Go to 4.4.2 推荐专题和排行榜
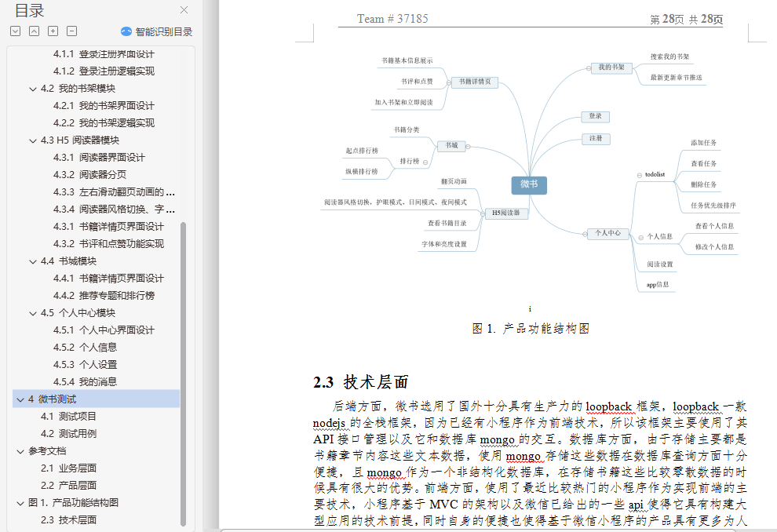The width and height of the screenshot is (777, 532). [104, 296]
